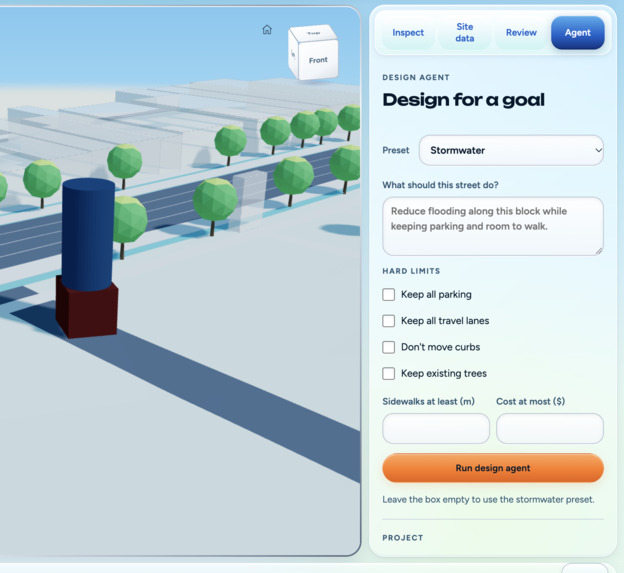Click the 'PROJECT' section label

[403, 538]
